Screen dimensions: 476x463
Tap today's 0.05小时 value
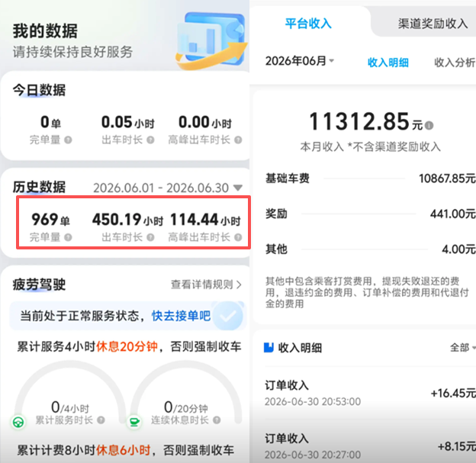pos(128,122)
